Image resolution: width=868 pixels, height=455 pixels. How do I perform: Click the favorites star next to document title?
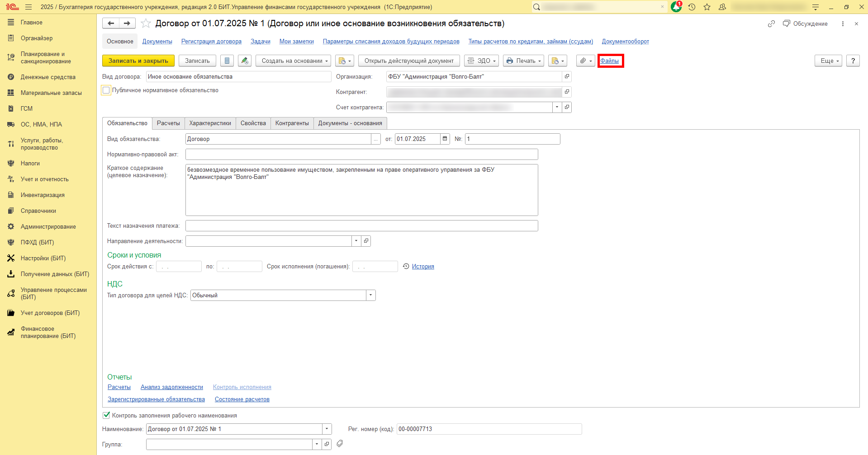(x=146, y=23)
